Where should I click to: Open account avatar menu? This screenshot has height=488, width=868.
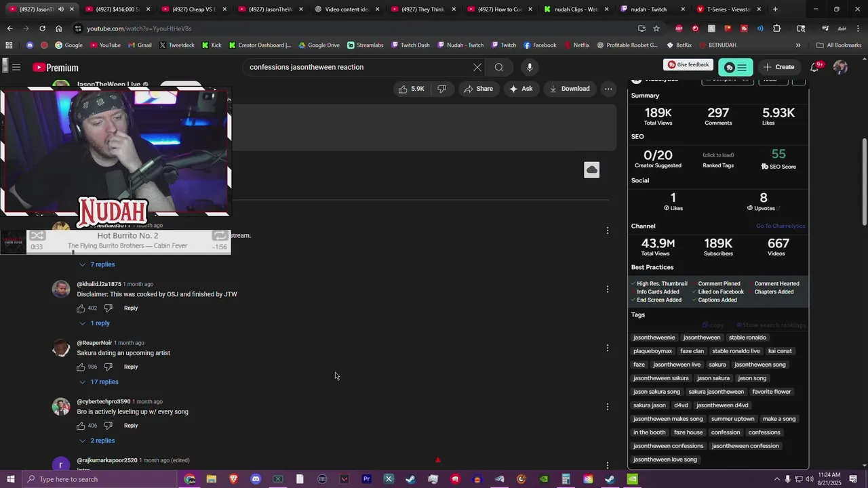(x=840, y=67)
